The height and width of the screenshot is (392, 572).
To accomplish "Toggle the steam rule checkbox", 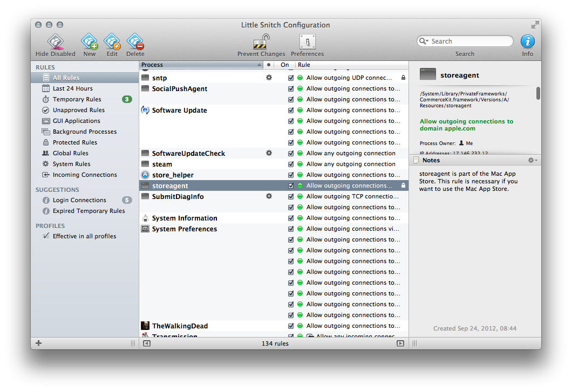I will [x=291, y=164].
